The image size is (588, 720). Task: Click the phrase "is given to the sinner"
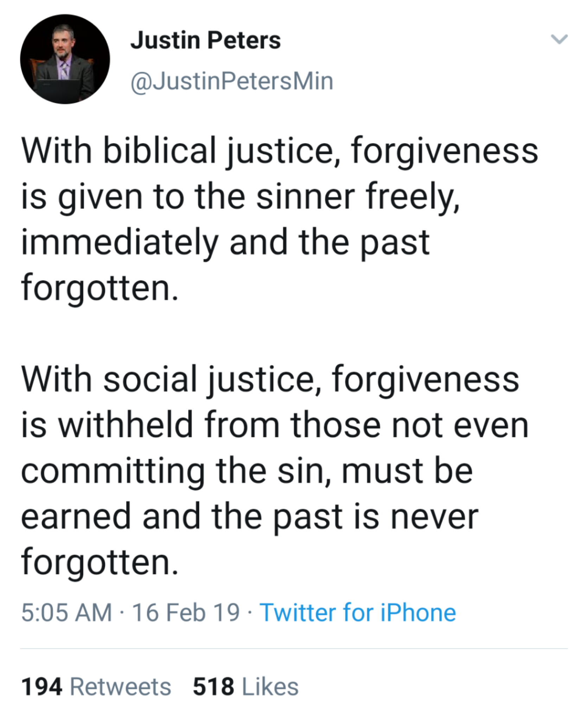[186, 197]
